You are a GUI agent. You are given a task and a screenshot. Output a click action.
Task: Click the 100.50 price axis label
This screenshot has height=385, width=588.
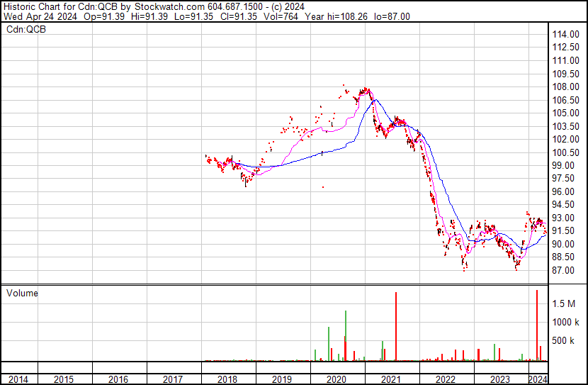566,152
